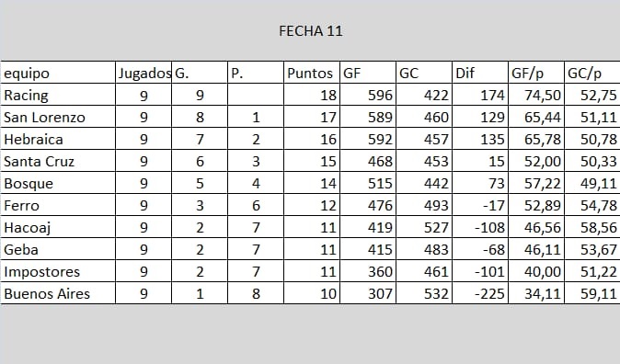
Task: Select the Racing team name cell
Action: pos(58,95)
